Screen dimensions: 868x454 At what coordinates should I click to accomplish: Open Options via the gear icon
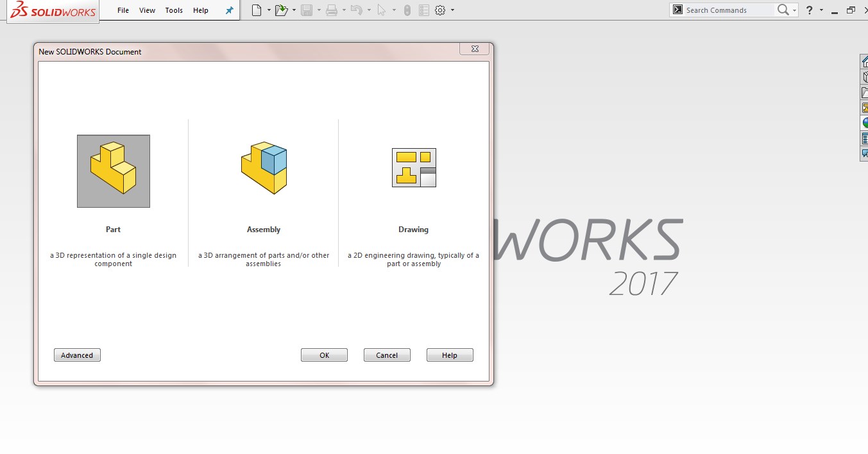440,10
